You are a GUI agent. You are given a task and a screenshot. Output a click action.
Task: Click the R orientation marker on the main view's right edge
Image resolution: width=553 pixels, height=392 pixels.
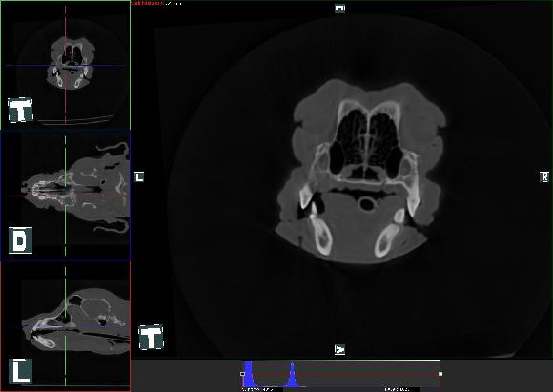tap(544, 176)
